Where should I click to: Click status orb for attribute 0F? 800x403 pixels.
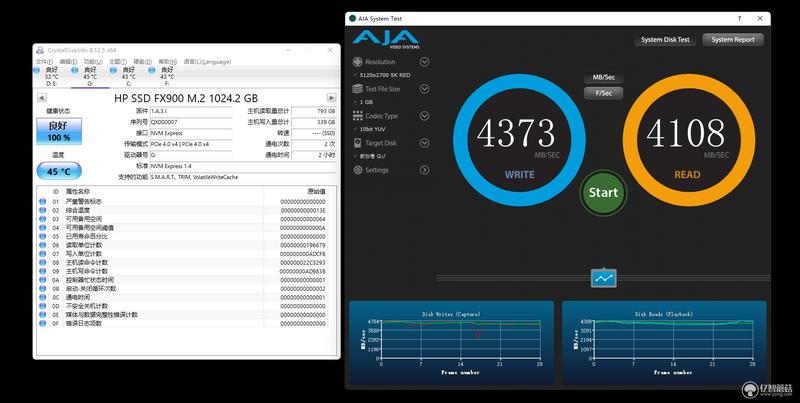coord(42,323)
